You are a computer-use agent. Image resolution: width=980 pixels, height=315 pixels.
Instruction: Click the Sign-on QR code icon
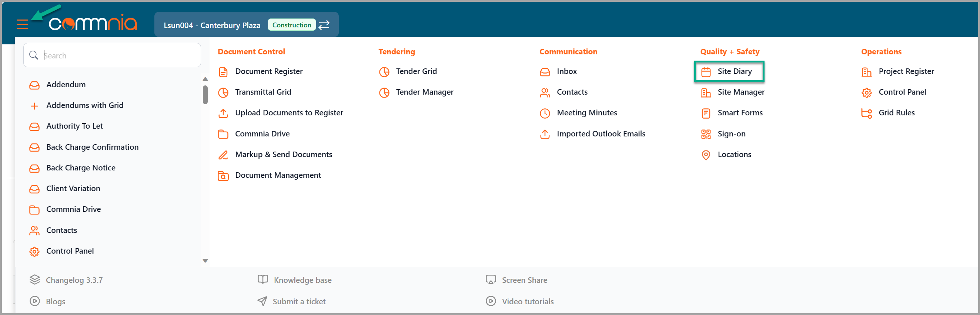click(706, 134)
